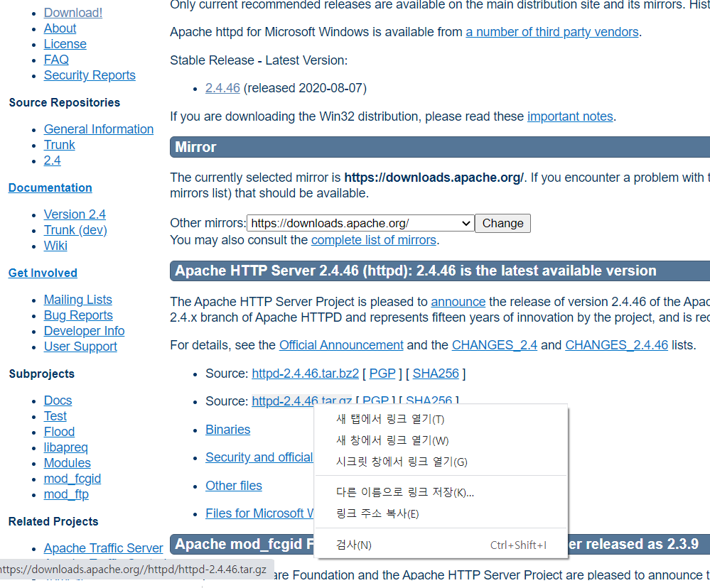Follow the 'announce' link
This screenshot has width=710, height=588.
pos(458,302)
